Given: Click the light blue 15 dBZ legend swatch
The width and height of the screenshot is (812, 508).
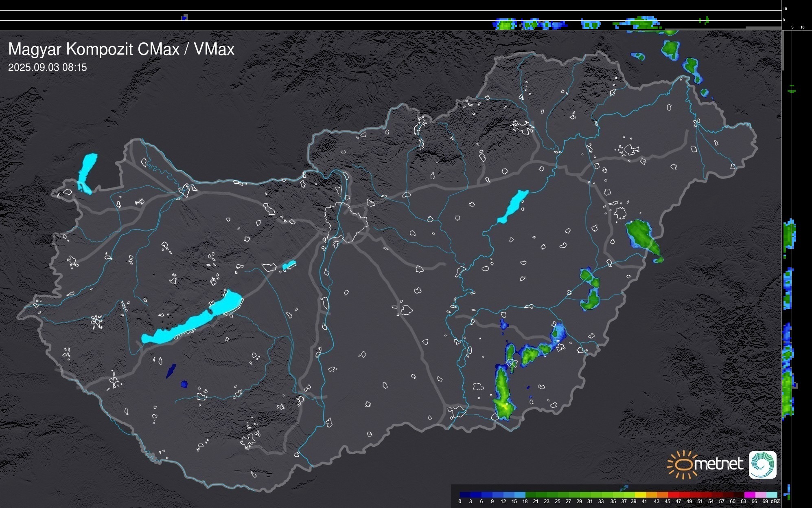Looking at the screenshot, I should click(x=520, y=495).
